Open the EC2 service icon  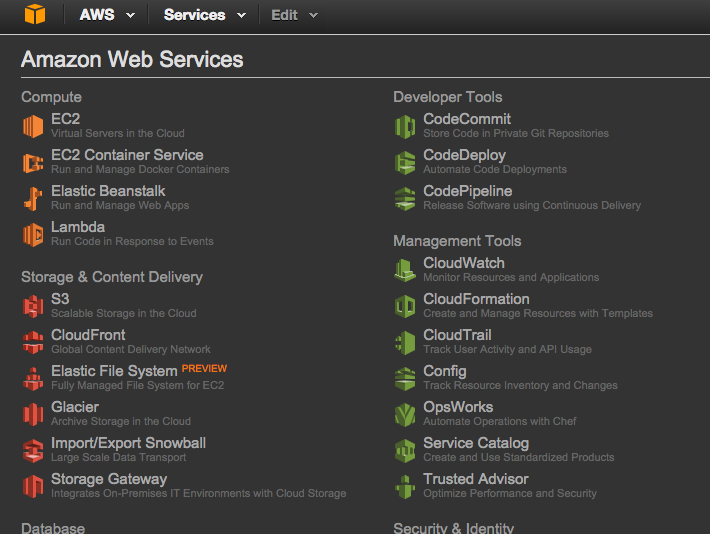[33, 126]
